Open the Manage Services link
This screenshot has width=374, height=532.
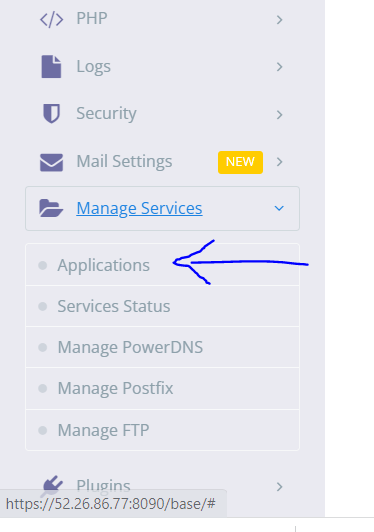[139, 208]
